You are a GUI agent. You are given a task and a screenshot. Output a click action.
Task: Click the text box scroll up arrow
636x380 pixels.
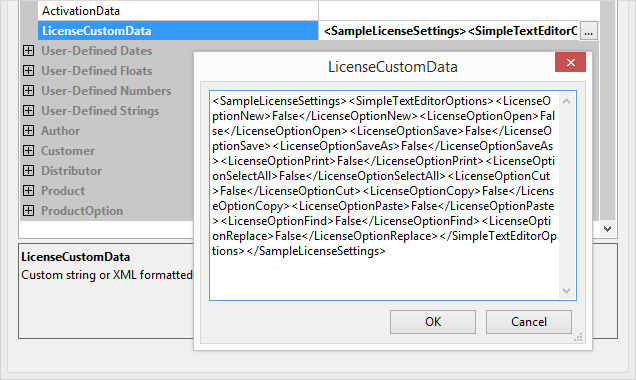point(567,101)
